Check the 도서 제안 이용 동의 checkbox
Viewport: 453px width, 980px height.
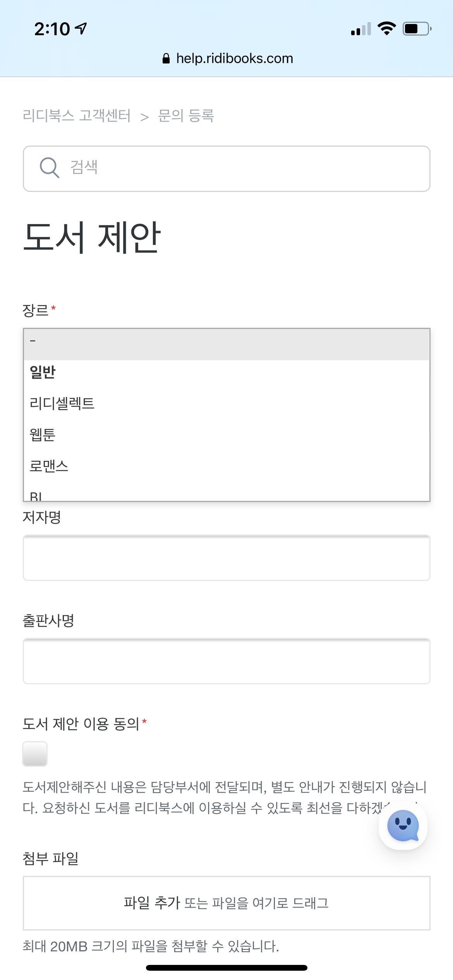[35, 754]
